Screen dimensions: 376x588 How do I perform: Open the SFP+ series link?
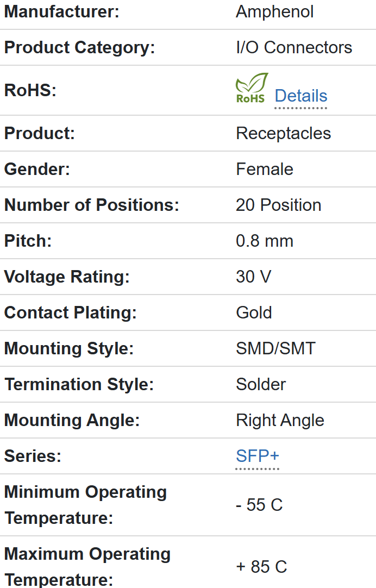[x=257, y=456]
